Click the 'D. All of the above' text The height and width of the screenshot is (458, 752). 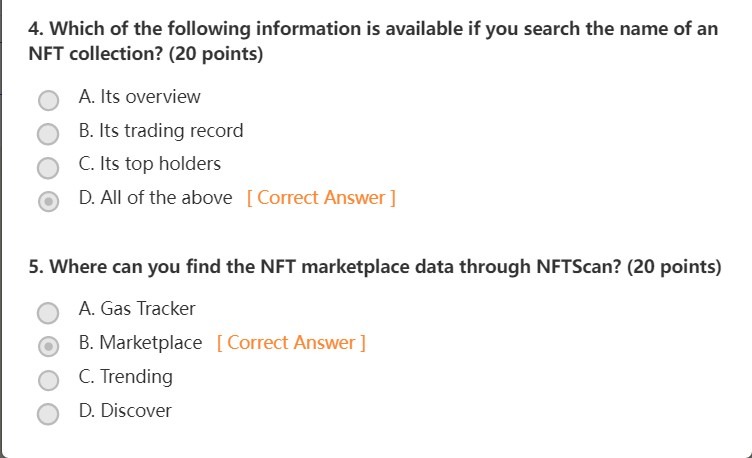click(x=155, y=198)
